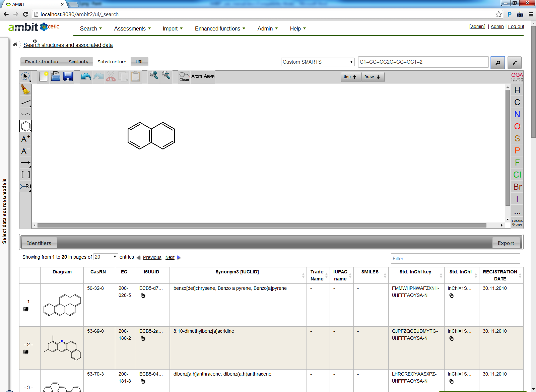This screenshot has width=536, height=392.
Task: Pick the chain drawing tool
Action: [25, 114]
